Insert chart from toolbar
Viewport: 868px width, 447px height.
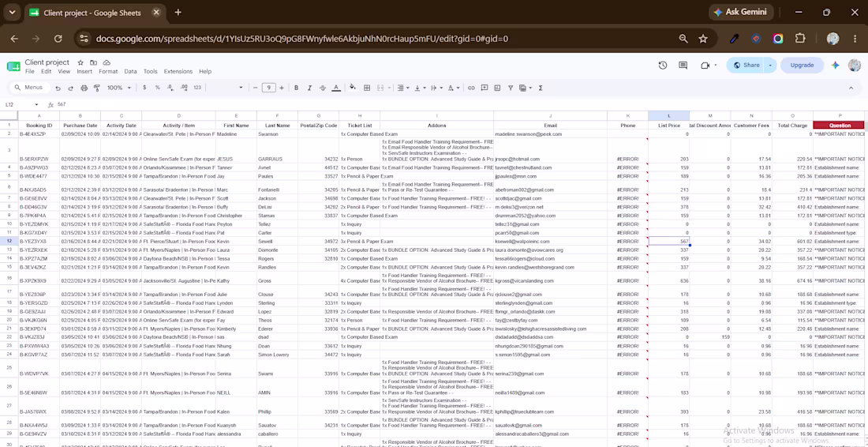pos(497,88)
